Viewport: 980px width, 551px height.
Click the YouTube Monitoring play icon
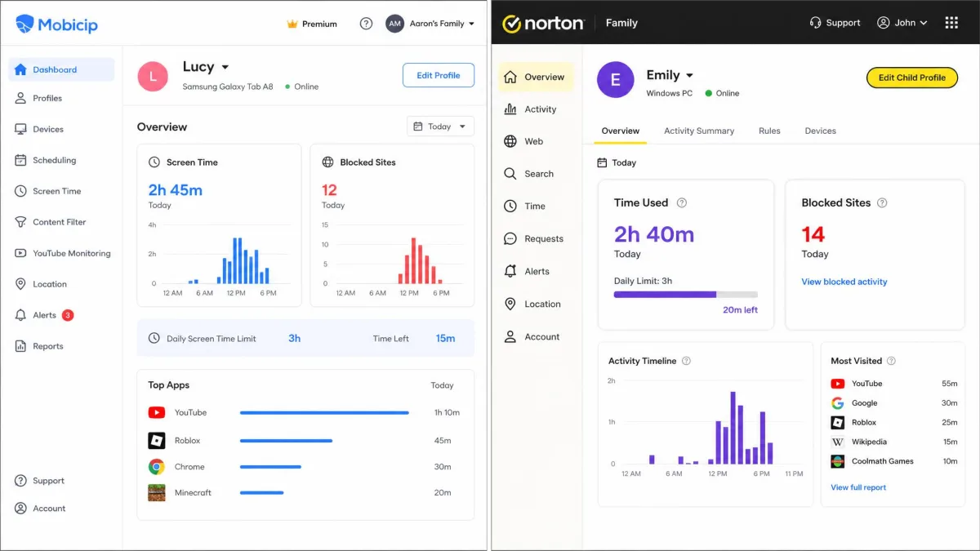click(x=20, y=253)
